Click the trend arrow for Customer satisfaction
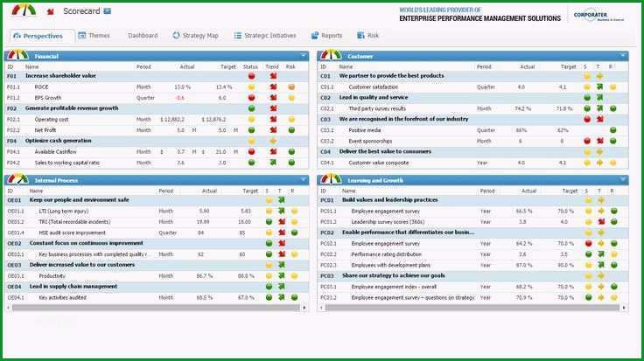The image size is (644, 361). [x=600, y=87]
